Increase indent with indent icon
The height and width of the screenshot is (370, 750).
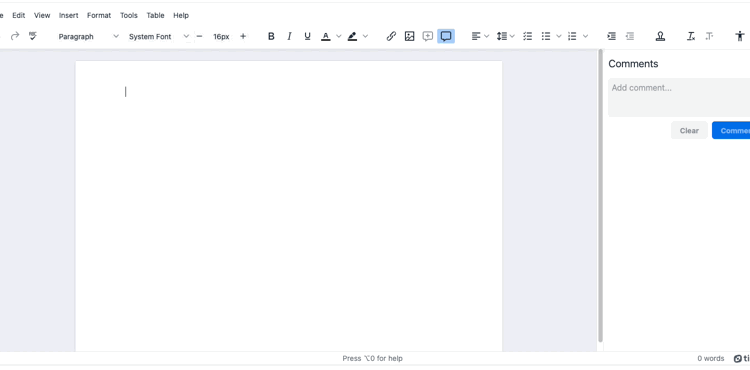coord(611,36)
